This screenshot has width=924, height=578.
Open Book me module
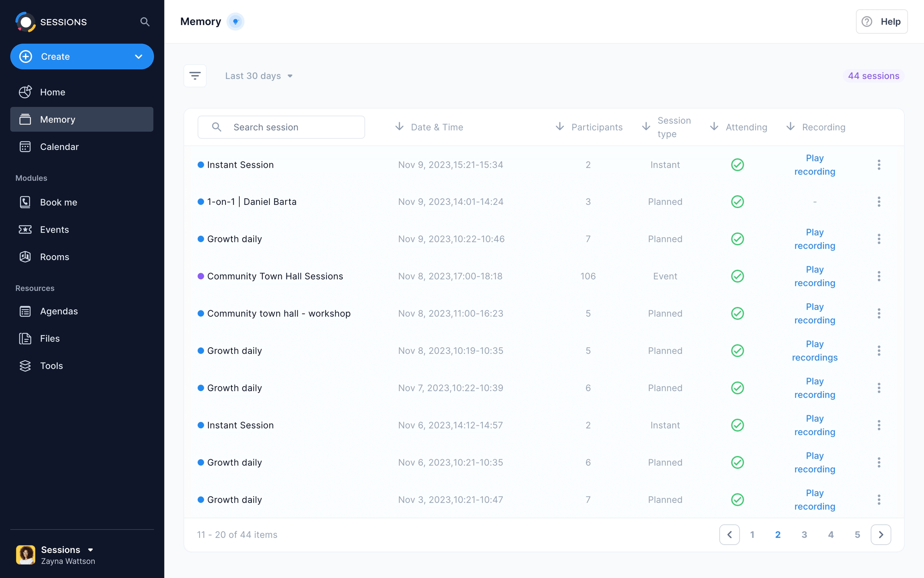(82, 202)
